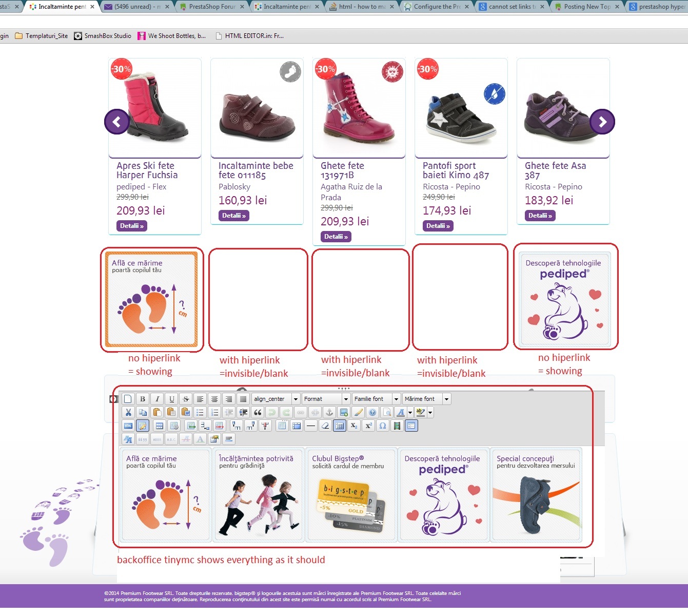Click the green Undo arrow icon

tap(272, 412)
